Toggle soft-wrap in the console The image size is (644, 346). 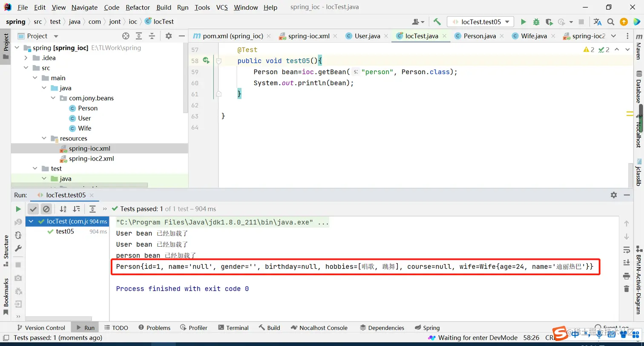[x=627, y=250]
